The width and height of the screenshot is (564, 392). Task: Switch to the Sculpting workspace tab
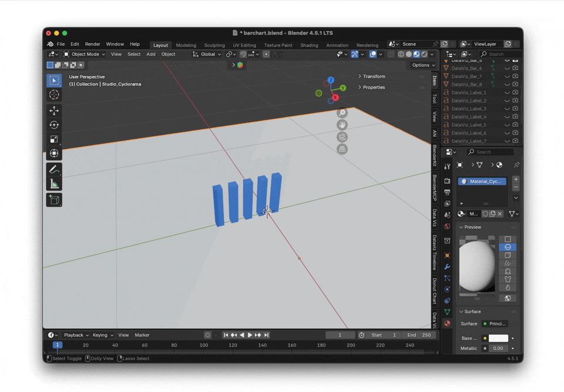(214, 45)
